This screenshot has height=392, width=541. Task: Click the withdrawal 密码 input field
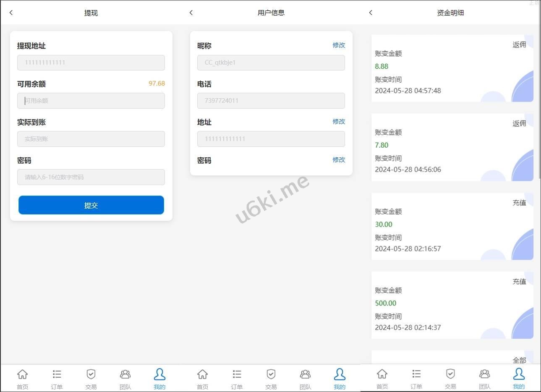91,177
